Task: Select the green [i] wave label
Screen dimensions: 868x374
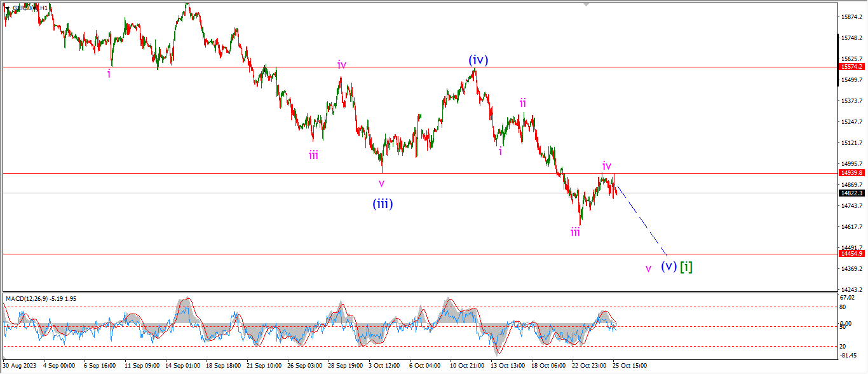Action: tap(686, 267)
